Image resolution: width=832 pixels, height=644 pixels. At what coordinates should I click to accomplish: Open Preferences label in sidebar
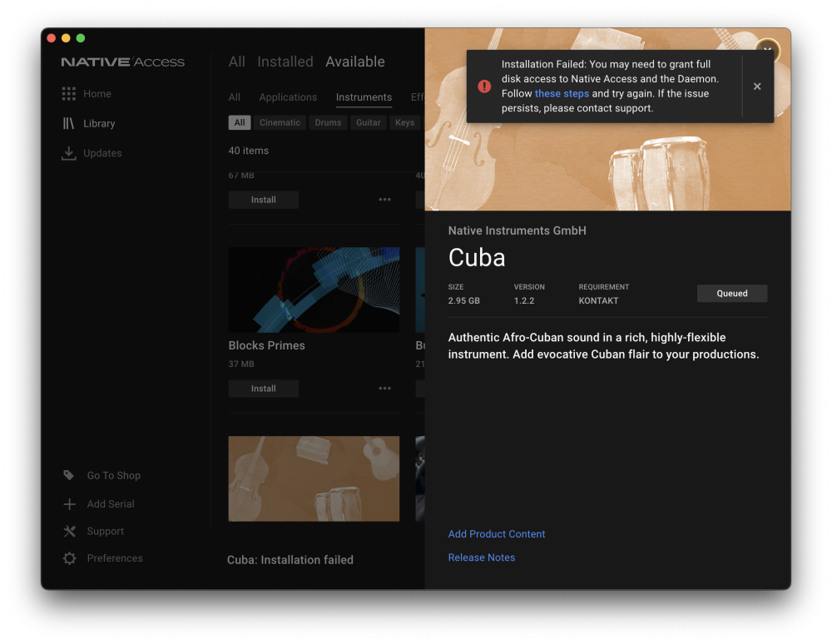(115, 558)
